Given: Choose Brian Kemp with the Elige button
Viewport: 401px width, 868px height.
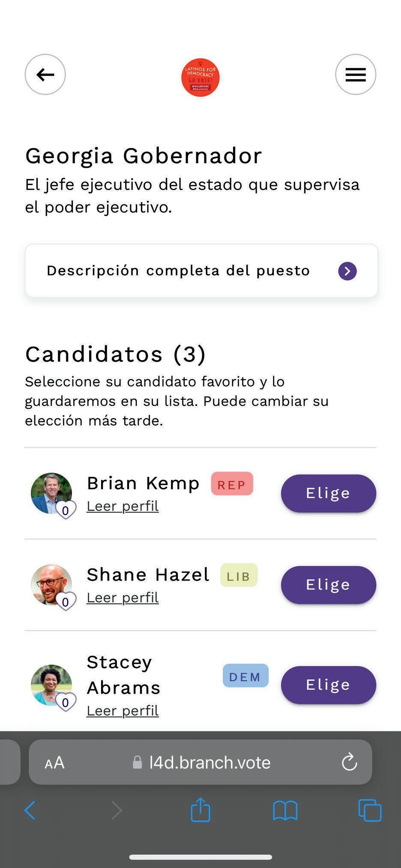Looking at the screenshot, I should [x=328, y=493].
